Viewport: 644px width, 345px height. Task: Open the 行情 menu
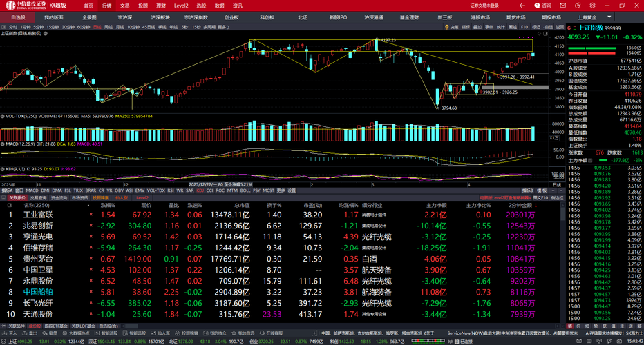107,6
